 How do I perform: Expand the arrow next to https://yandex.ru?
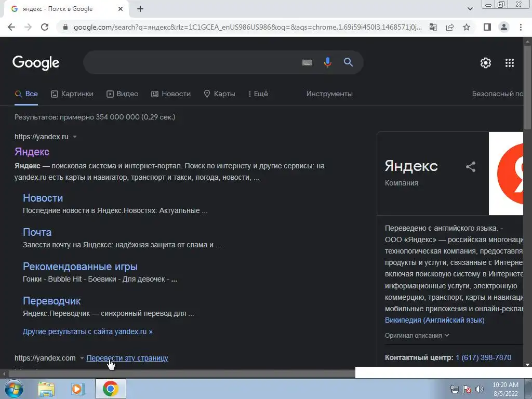pyautogui.click(x=75, y=137)
